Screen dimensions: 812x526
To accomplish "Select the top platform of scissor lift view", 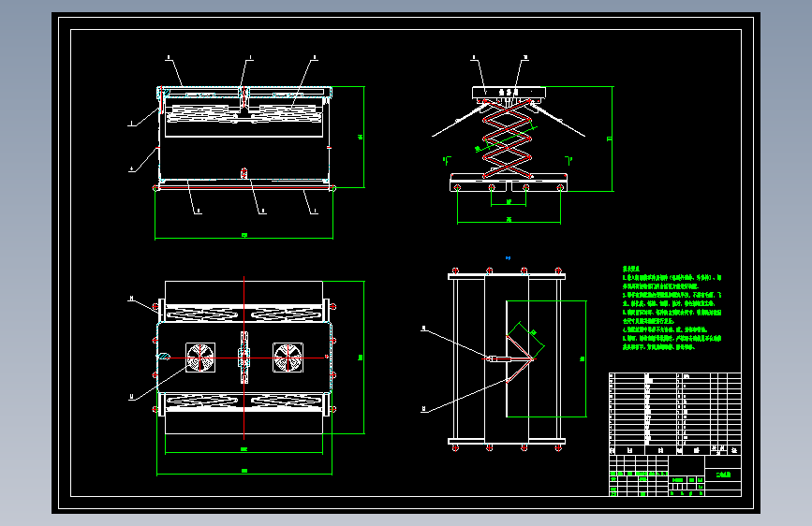I will 509,93.
